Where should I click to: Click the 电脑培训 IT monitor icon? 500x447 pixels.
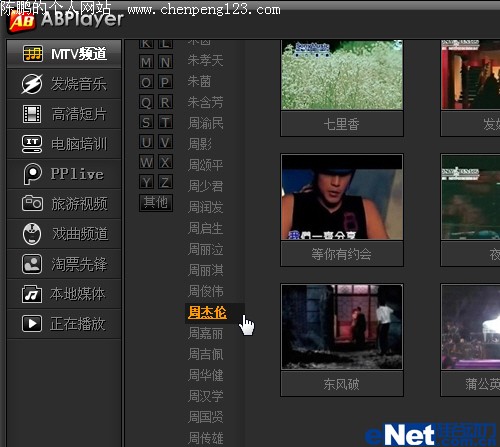(x=32, y=144)
